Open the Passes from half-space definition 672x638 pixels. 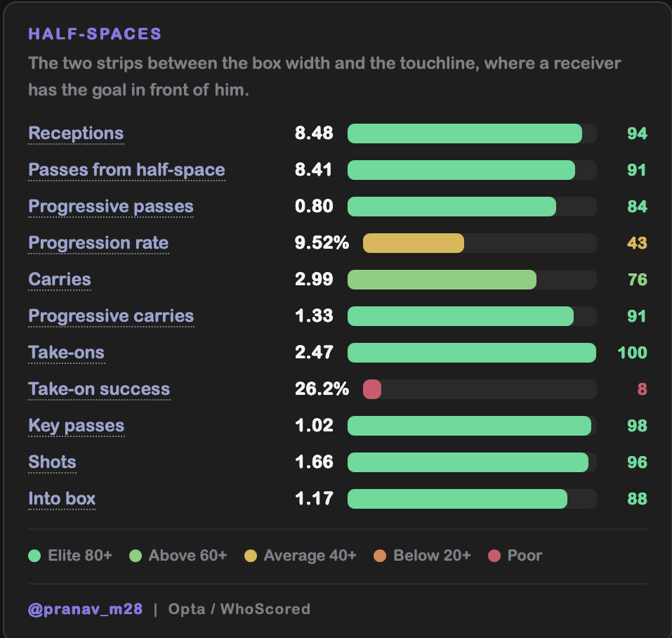click(x=126, y=170)
